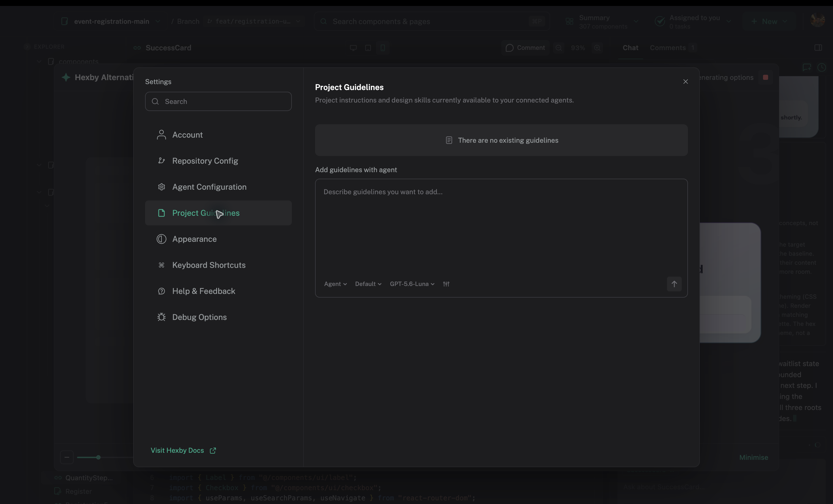Viewport: 833px width, 504px height.
Task: Open the Summary dropdown
Action: pos(602,21)
